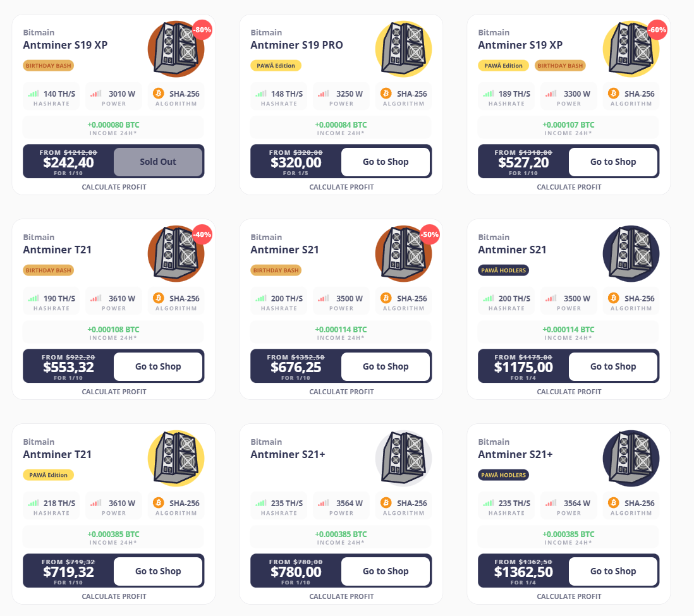
Task: Select the PAWA Edition tag on Antminer S19 PRO
Action: point(276,66)
